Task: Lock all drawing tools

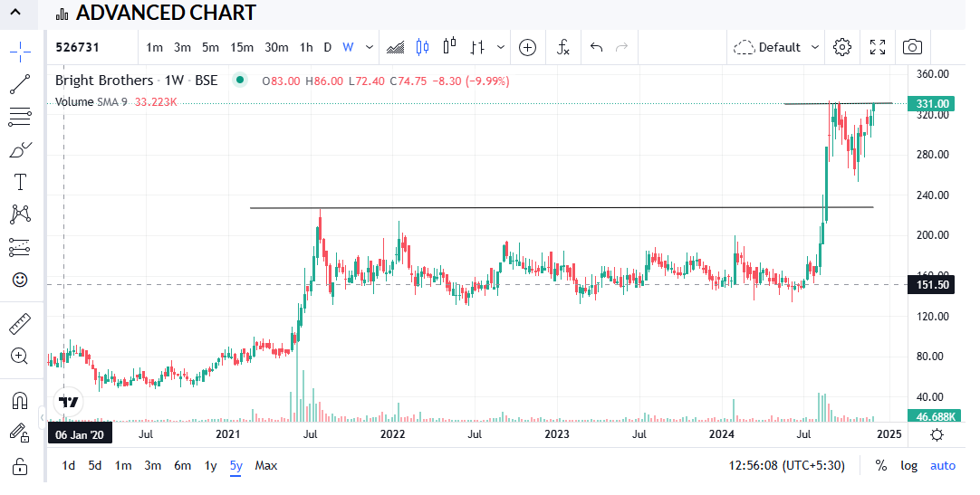Action: [x=20, y=466]
